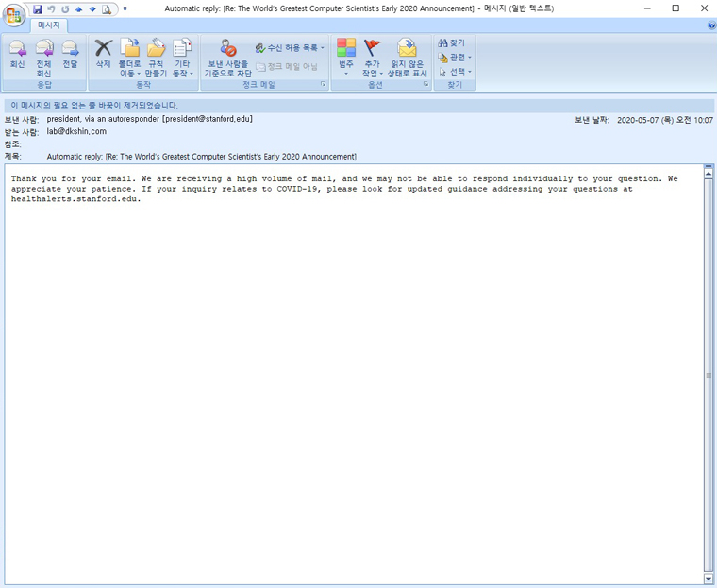
Task: Close the message window
Action: pyautogui.click(x=704, y=8)
